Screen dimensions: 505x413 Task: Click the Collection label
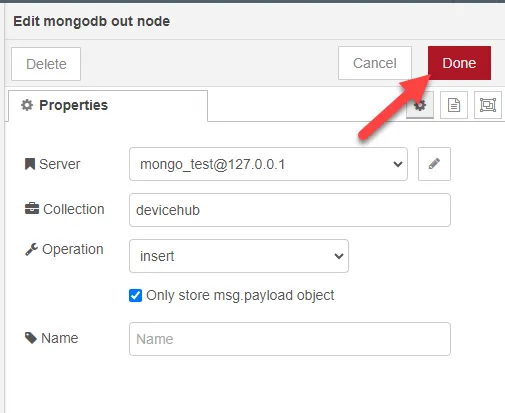click(x=65, y=209)
